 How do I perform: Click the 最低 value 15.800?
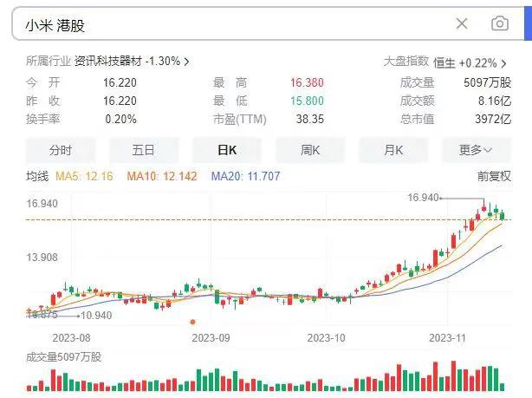pyautogui.click(x=307, y=101)
